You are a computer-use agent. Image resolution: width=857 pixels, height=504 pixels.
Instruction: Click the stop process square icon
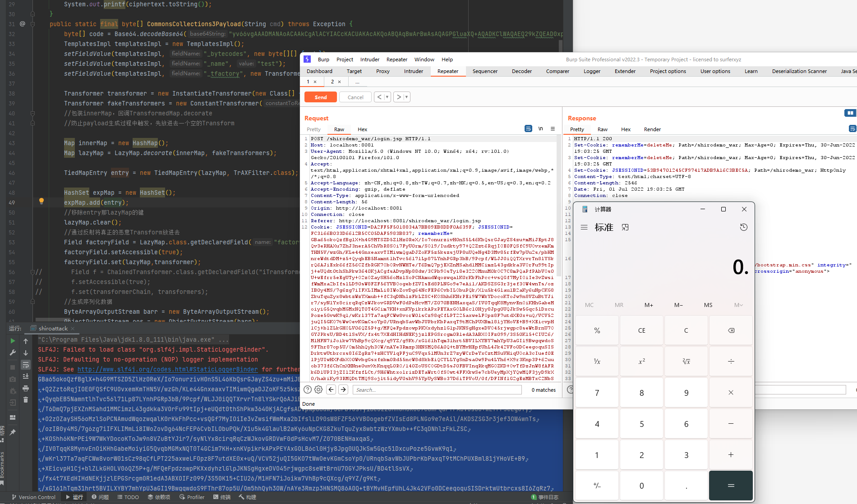tap(13, 367)
